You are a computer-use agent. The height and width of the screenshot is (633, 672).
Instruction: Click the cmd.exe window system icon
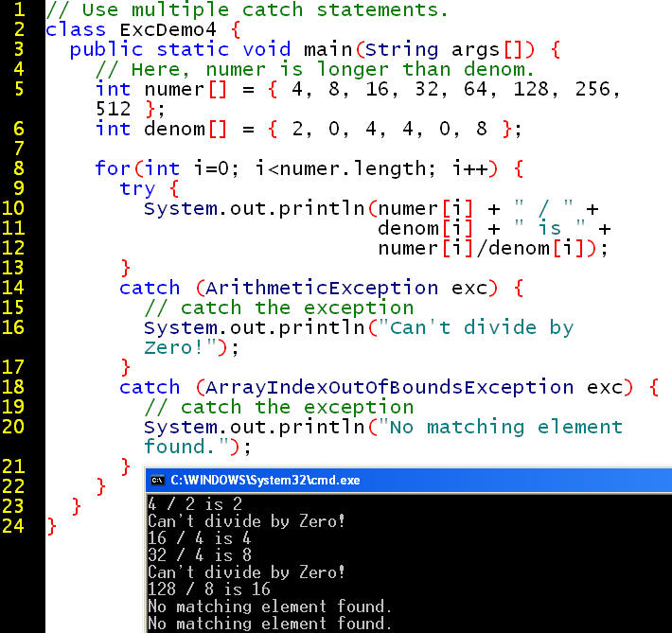click(157, 480)
